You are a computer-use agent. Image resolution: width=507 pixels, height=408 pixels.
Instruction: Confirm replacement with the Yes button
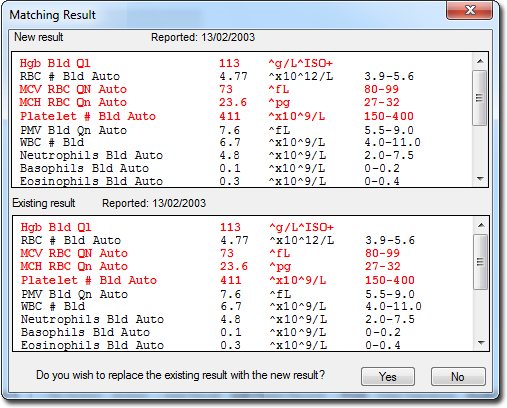click(x=388, y=377)
